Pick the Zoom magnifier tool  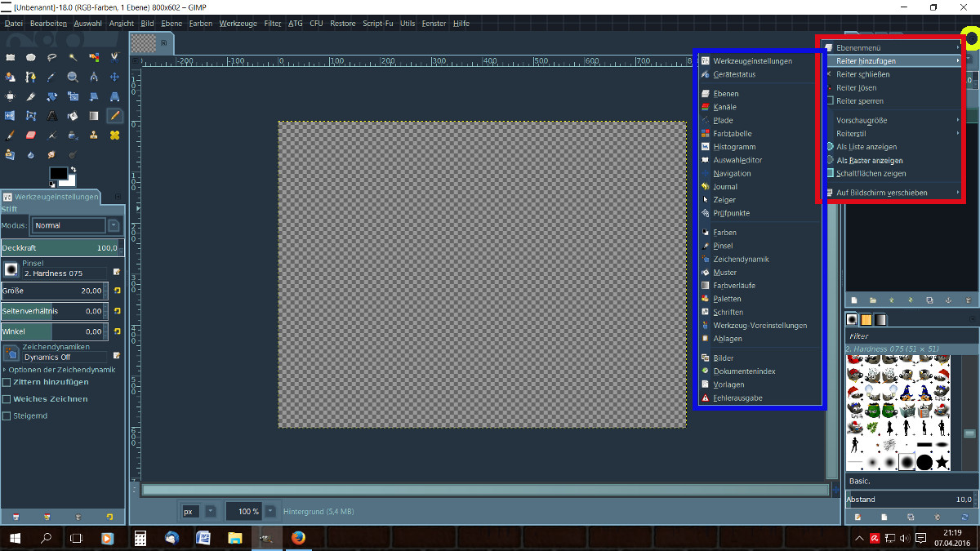pyautogui.click(x=73, y=78)
